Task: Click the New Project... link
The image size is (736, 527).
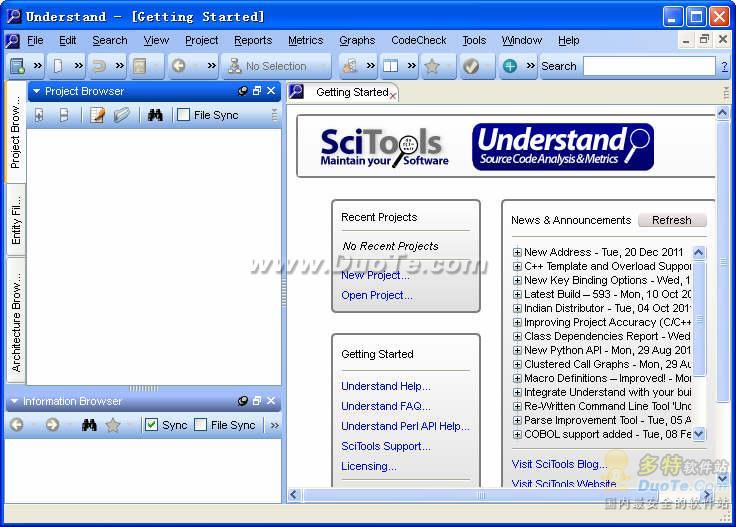Action: (x=375, y=275)
